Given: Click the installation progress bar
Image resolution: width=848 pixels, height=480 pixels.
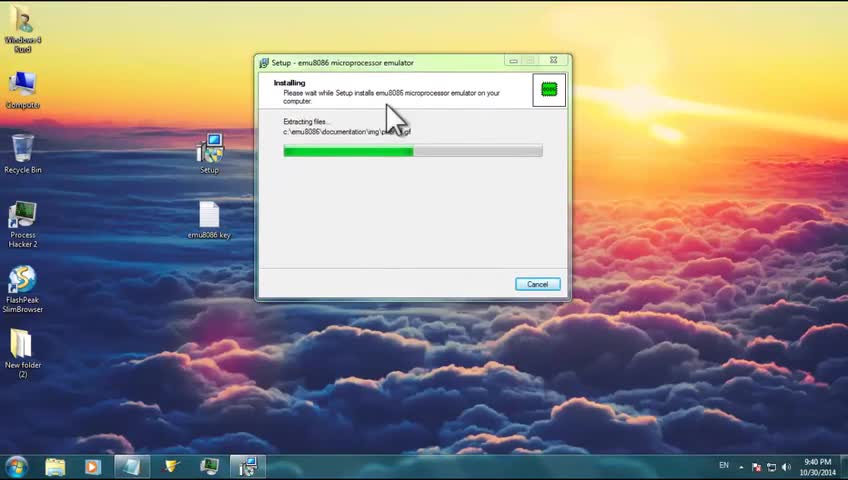Looking at the screenshot, I should [413, 151].
